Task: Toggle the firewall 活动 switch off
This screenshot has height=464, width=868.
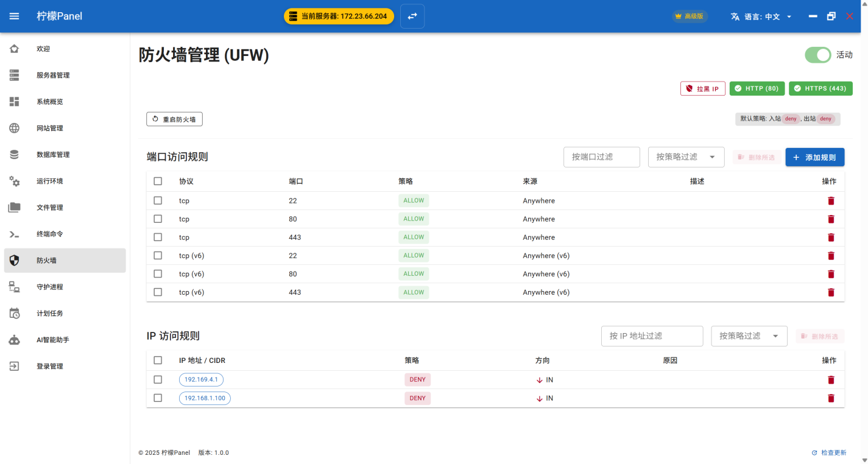Action: (818, 55)
